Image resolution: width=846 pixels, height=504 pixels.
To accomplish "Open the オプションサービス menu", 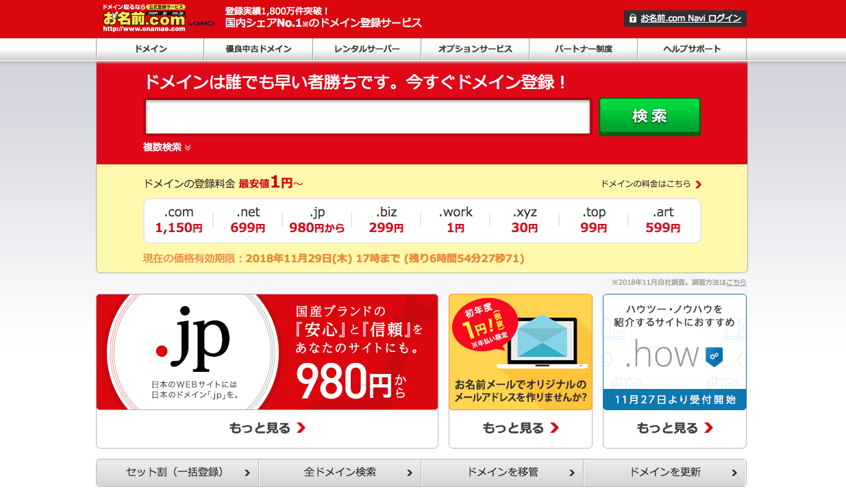I will pyautogui.click(x=475, y=49).
